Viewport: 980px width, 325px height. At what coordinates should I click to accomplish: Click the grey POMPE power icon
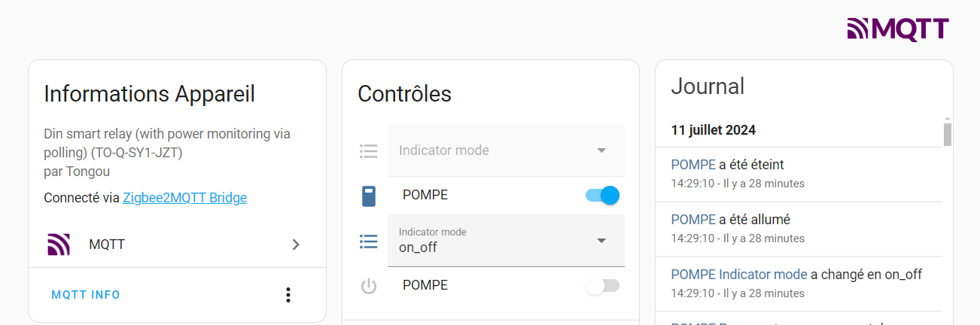pos(368,286)
